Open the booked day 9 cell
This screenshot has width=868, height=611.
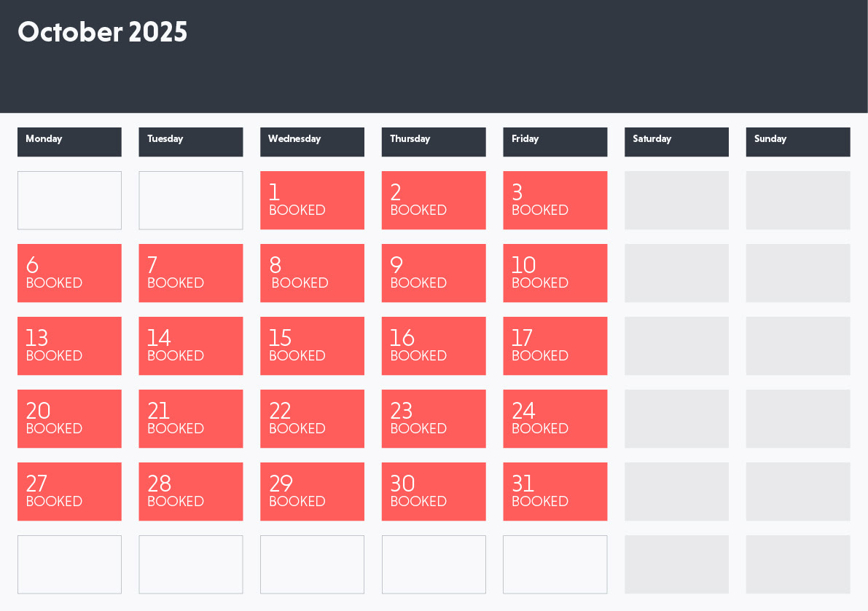(434, 273)
